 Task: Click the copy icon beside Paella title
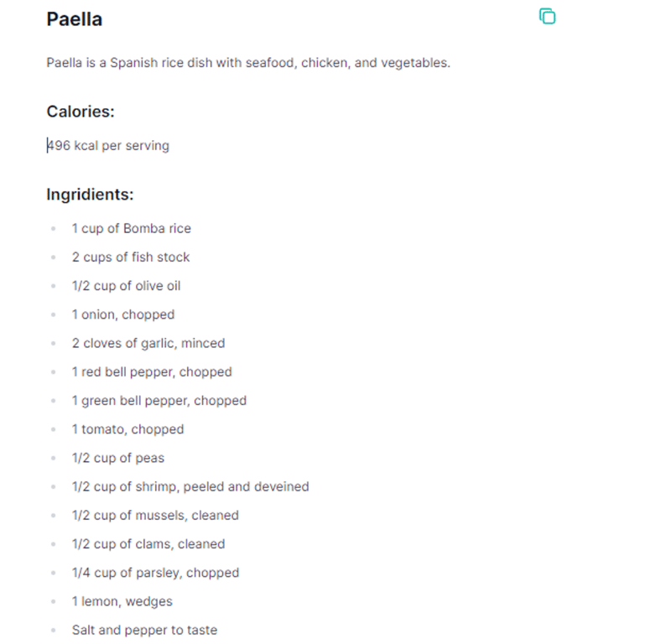pyautogui.click(x=547, y=16)
